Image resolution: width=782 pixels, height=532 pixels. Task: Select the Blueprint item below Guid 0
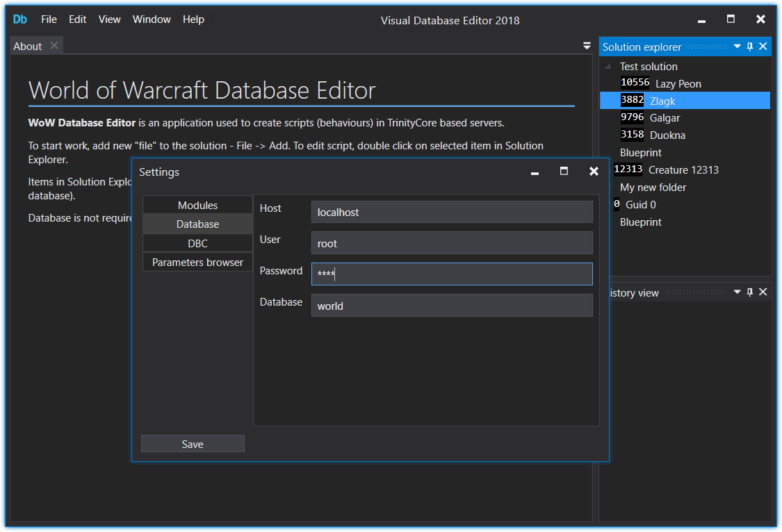640,222
